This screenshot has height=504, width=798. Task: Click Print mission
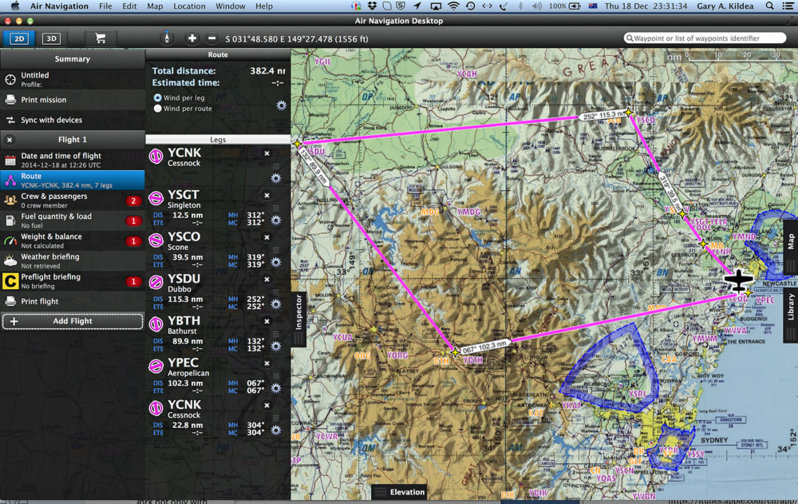(72, 100)
